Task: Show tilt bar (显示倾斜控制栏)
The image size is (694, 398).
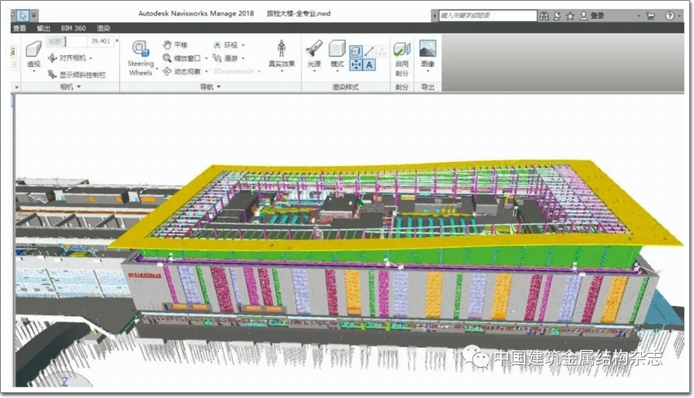Action: pos(77,74)
